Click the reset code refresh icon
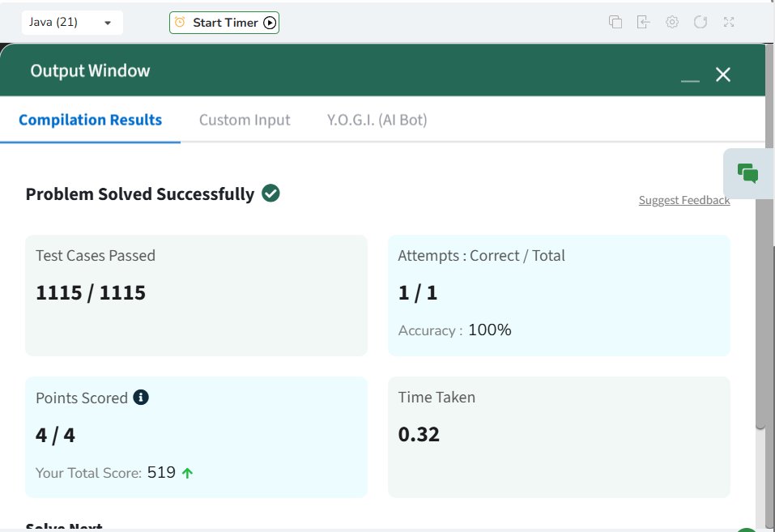Image resolution: width=775 pixels, height=532 pixels. click(700, 22)
